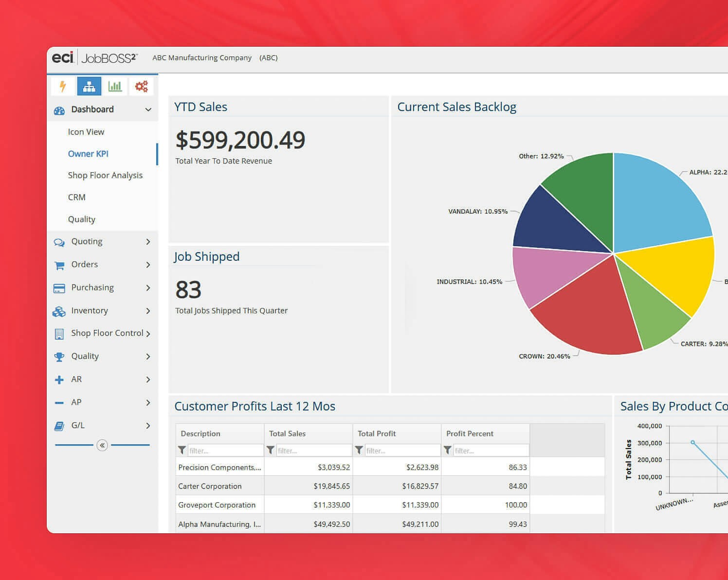728x580 pixels.
Task: Open Quality under Dashboard submenu
Action: (x=82, y=219)
